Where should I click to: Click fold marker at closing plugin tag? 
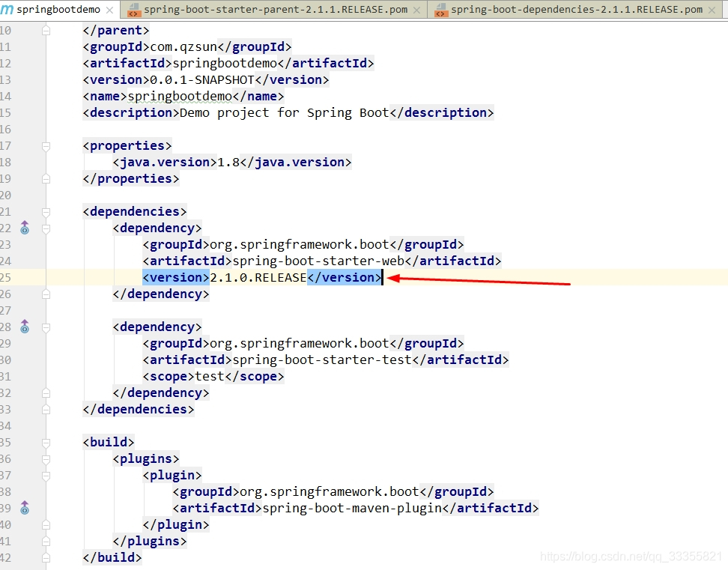46,524
